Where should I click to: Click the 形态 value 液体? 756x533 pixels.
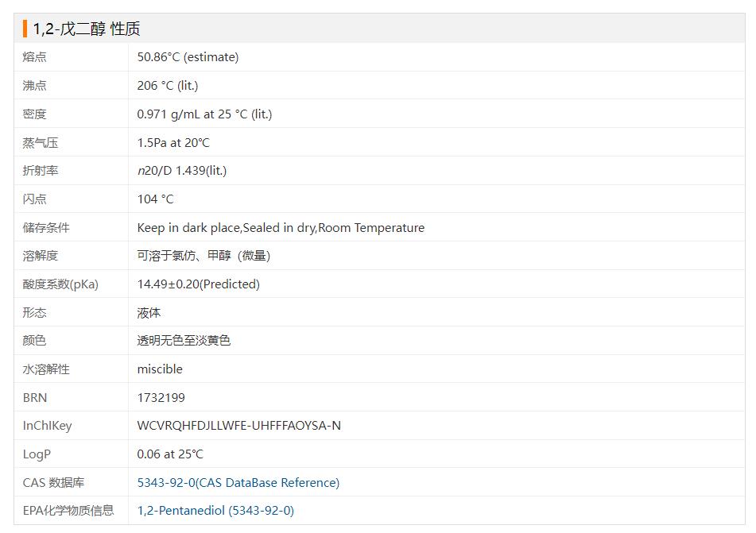pyautogui.click(x=149, y=313)
